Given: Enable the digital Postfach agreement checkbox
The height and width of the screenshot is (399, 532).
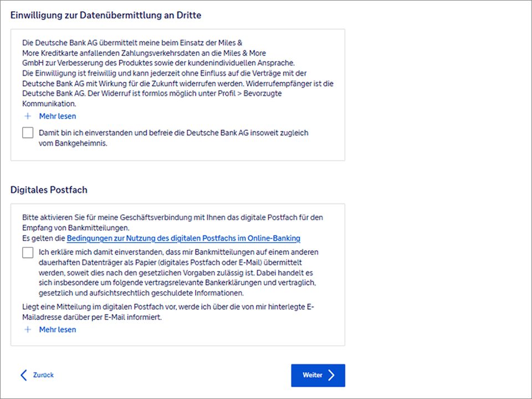Looking at the screenshot, I should click(28, 253).
